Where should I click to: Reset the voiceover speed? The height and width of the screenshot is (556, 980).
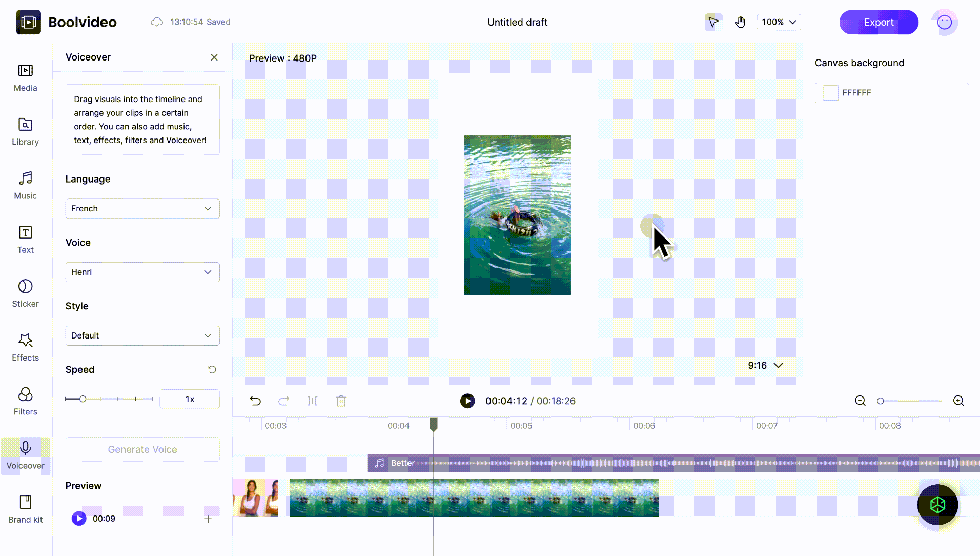(x=212, y=369)
